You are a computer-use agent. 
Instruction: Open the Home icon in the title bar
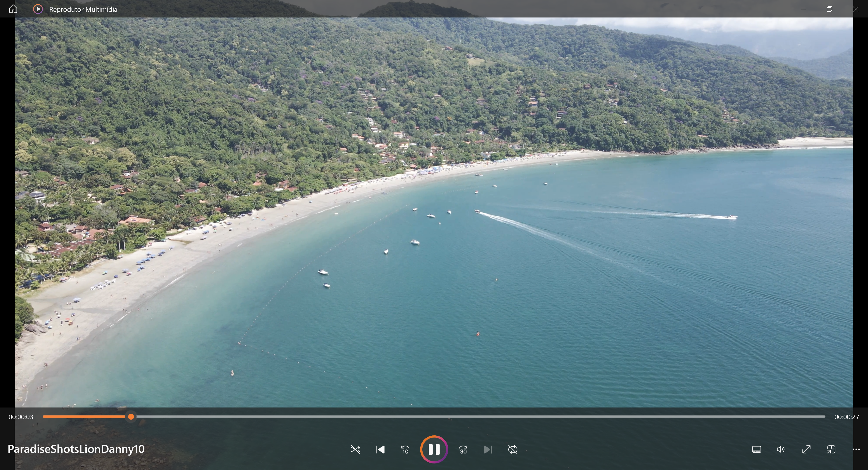tap(13, 9)
